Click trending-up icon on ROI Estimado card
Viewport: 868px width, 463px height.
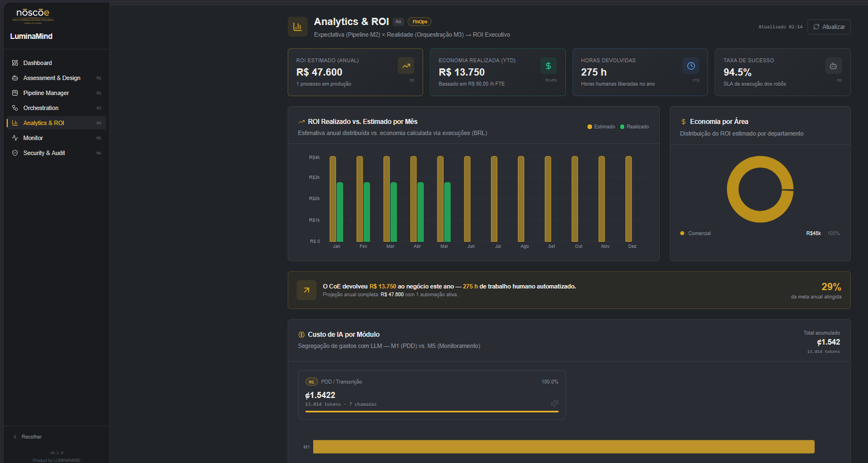tap(406, 66)
